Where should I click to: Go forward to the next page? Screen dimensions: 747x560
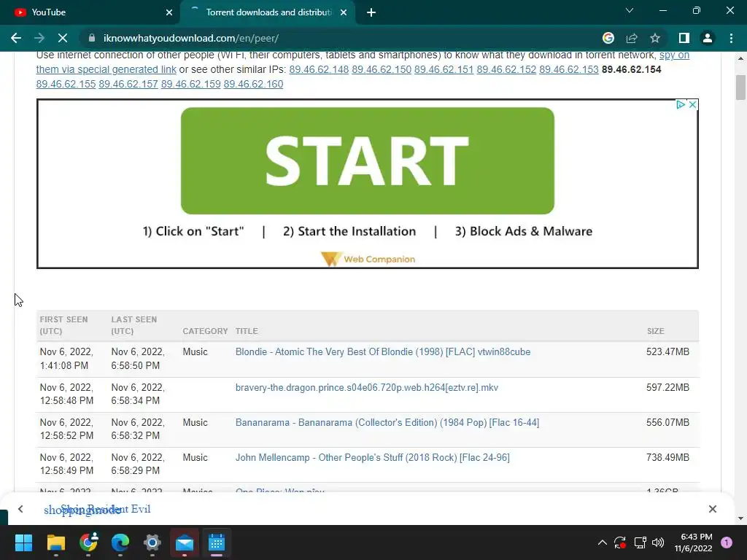(x=39, y=38)
